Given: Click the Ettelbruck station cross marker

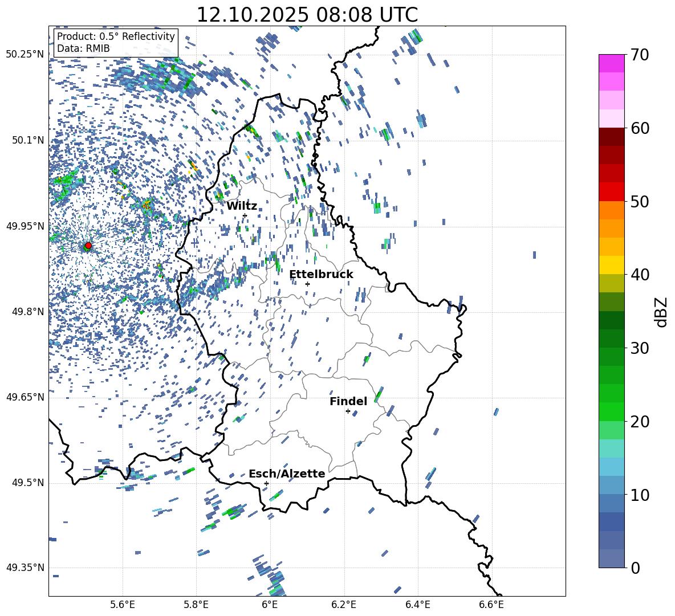Looking at the screenshot, I should (307, 284).
